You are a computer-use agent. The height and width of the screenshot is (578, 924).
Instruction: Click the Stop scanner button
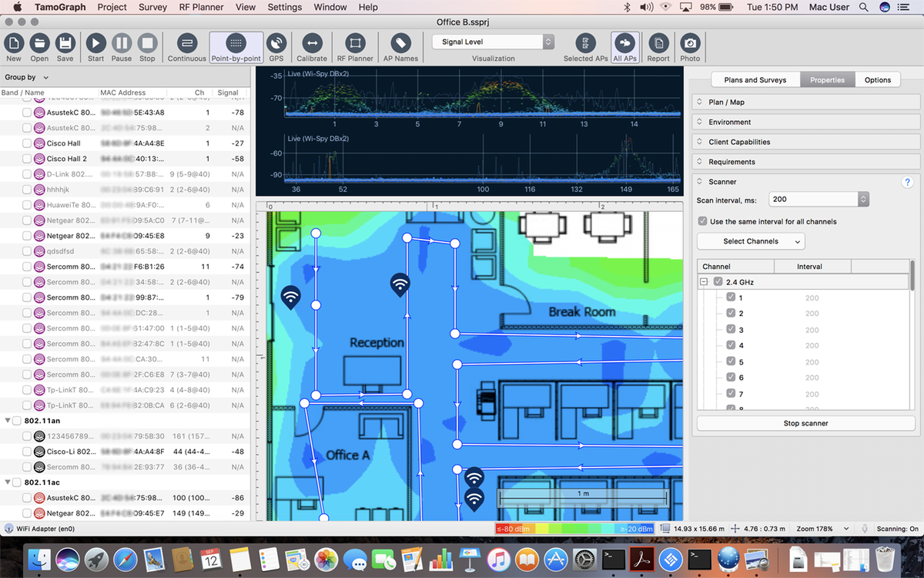click(x=806, y=423)
